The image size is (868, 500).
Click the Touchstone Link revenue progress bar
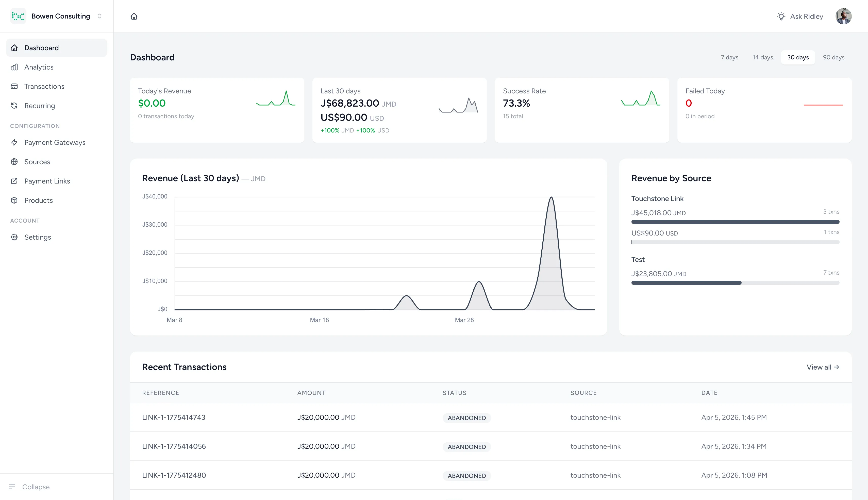[735, 222]
